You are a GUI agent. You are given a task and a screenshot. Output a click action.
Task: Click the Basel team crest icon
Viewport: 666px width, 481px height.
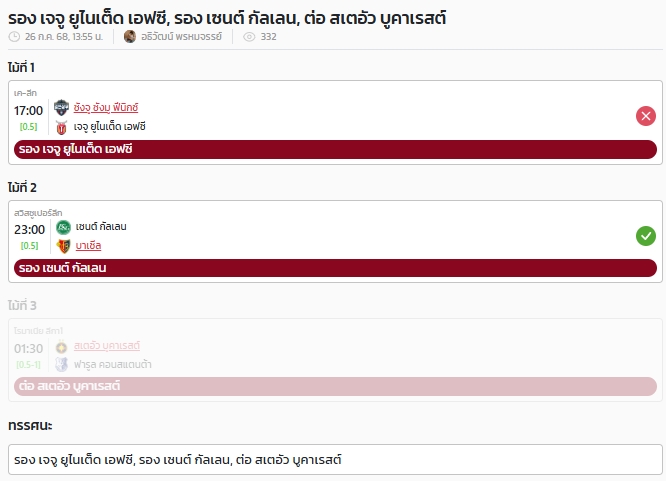(x=63, y=246)
